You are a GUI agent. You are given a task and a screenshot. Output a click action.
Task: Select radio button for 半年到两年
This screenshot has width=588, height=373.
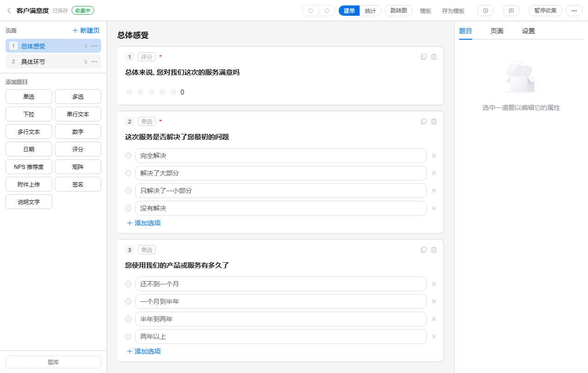[128, 319]
